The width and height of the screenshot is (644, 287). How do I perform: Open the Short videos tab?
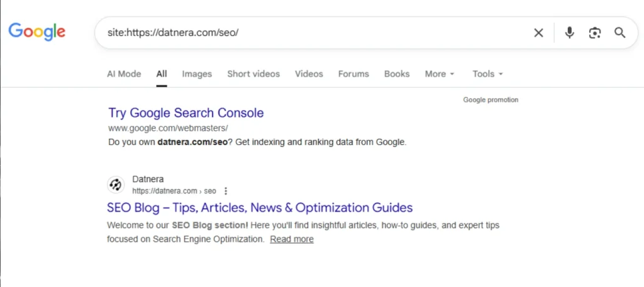(x=253, y=74)
